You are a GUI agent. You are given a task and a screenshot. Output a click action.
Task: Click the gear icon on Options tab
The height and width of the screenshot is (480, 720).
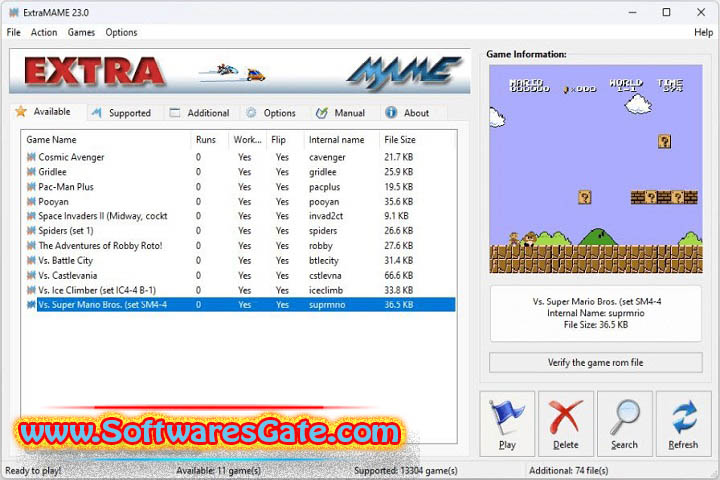pos(251,113)
